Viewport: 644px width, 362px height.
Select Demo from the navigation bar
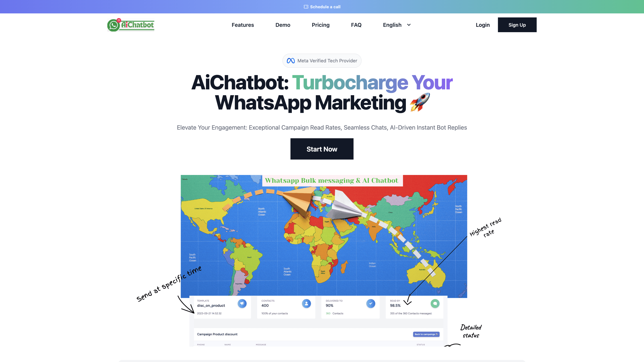[283, 25]
